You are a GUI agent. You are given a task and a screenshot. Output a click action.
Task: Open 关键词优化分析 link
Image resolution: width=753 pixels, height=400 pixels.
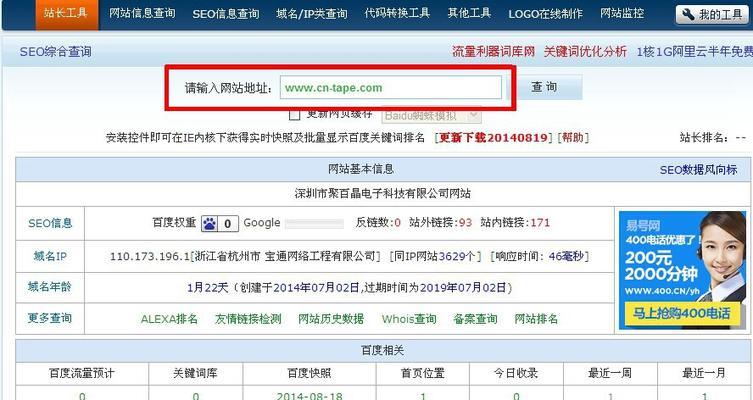click(585, 51)
